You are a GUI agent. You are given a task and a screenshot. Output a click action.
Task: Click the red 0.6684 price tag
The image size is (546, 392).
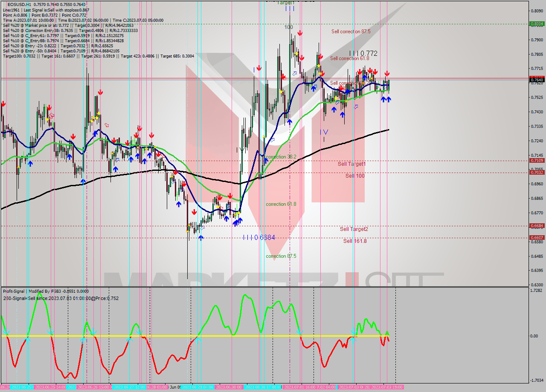coord(537,225)
